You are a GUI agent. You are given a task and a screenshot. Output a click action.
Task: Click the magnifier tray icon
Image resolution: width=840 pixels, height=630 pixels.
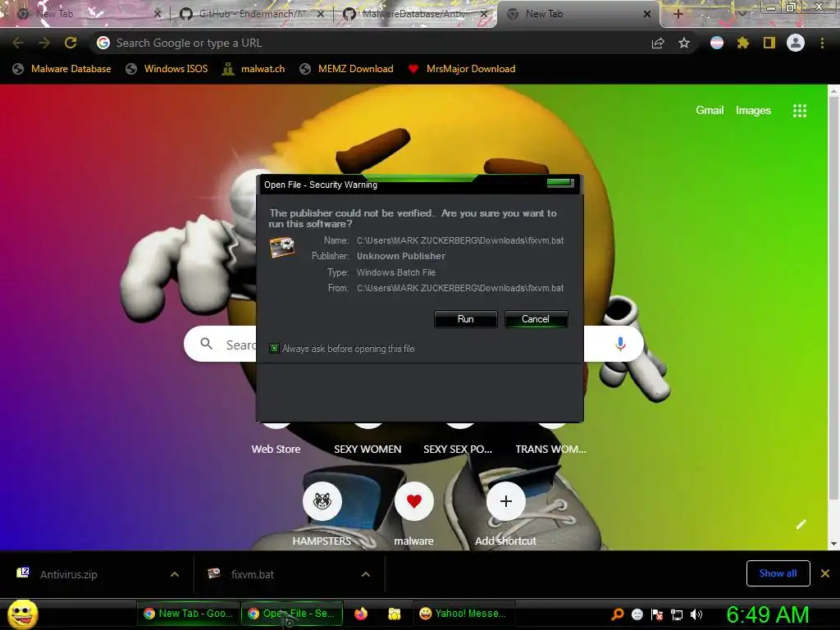617,614
